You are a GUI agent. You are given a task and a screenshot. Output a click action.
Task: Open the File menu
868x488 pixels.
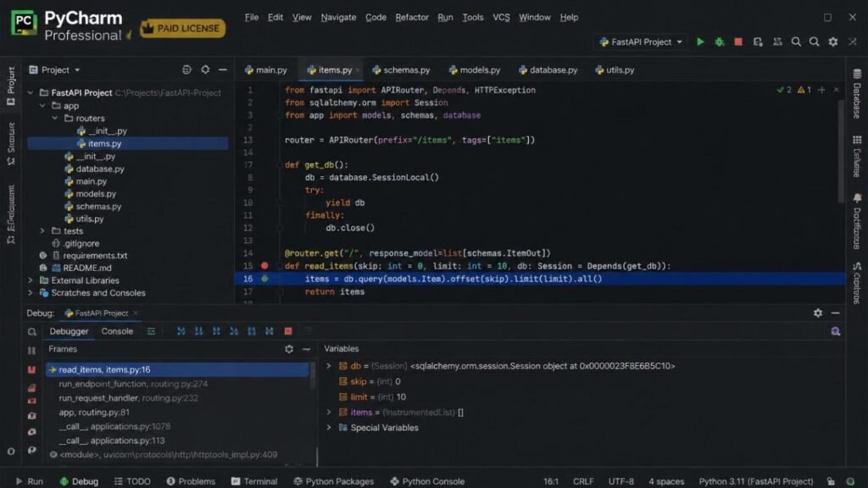tap(251, 17)
